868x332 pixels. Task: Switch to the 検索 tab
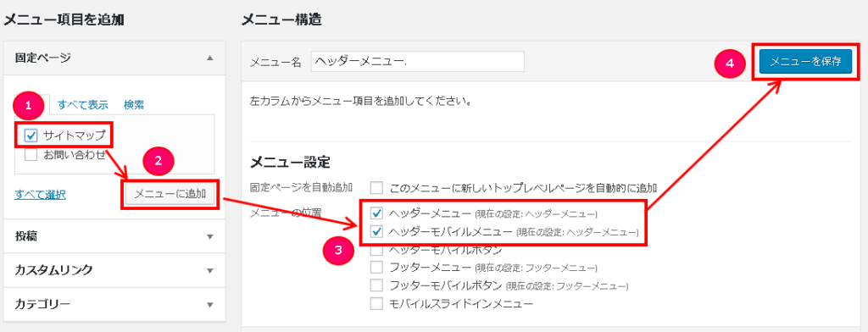134,104
